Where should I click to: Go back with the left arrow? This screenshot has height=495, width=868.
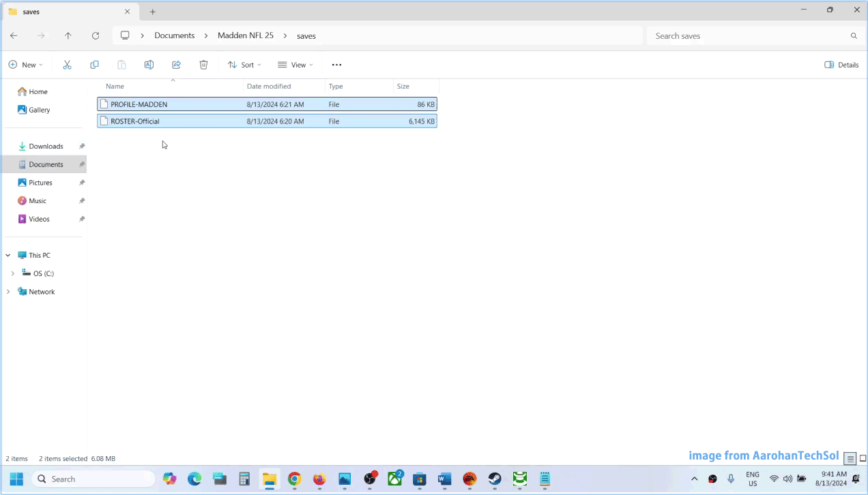click(x=14, y=35)
